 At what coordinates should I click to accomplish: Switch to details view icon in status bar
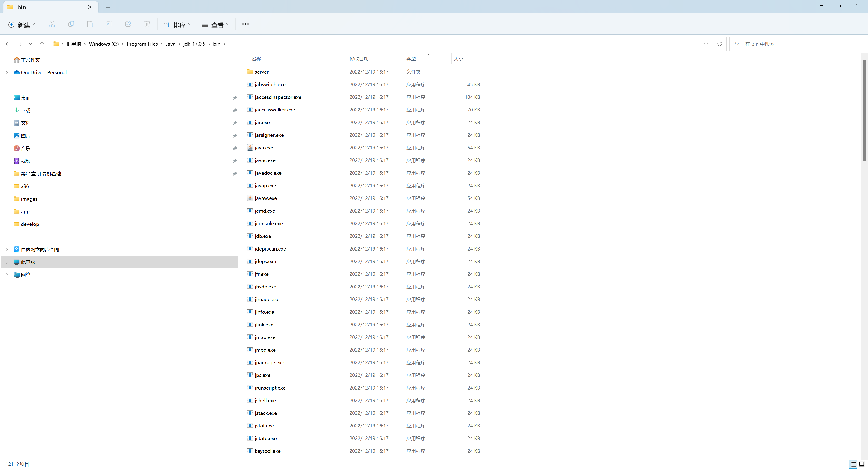[x=854, y=464]
